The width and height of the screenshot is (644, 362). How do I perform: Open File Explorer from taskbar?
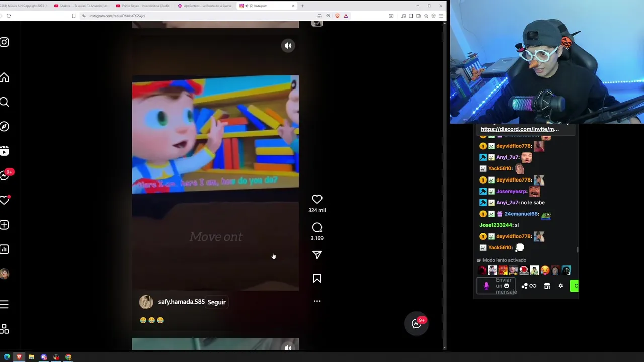point(31,357)
